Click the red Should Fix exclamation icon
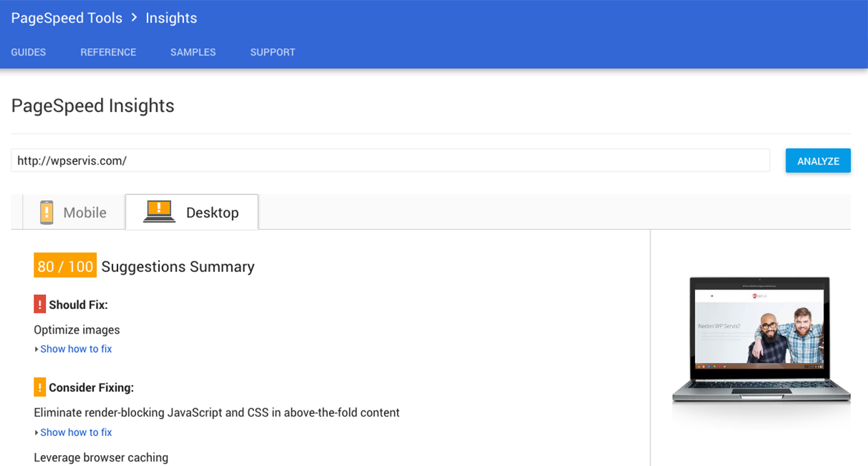The width and height of the screenshot is (868, 466). (40, 304)
